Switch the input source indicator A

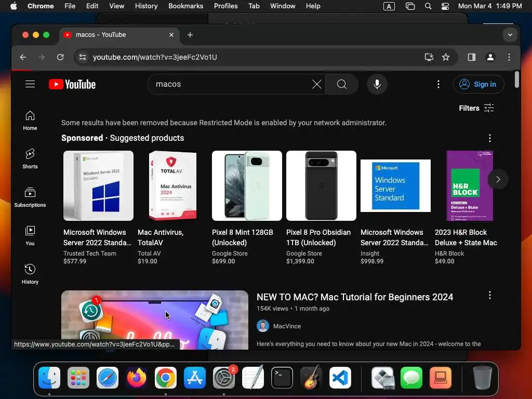click(389, 6)
